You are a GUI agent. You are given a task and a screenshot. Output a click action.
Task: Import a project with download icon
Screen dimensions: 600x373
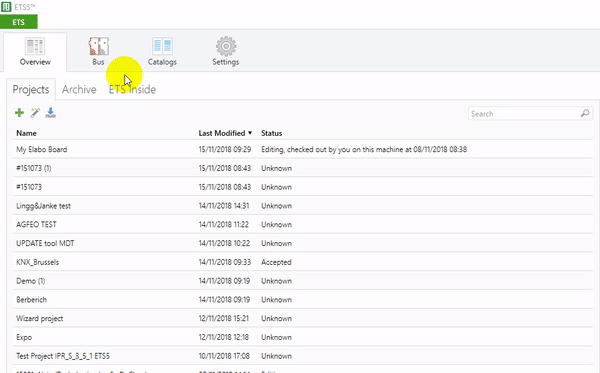pos(51,112)
